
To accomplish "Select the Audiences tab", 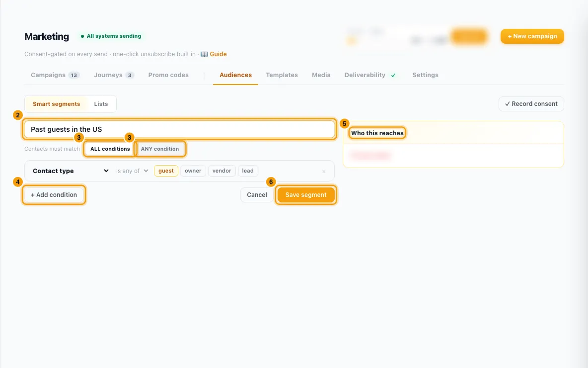I will 235,75.
